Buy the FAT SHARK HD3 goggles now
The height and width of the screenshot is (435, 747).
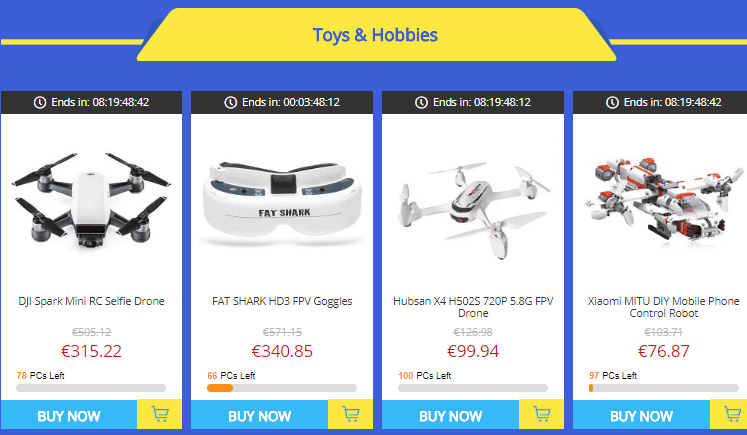click(x=260, y=415)
